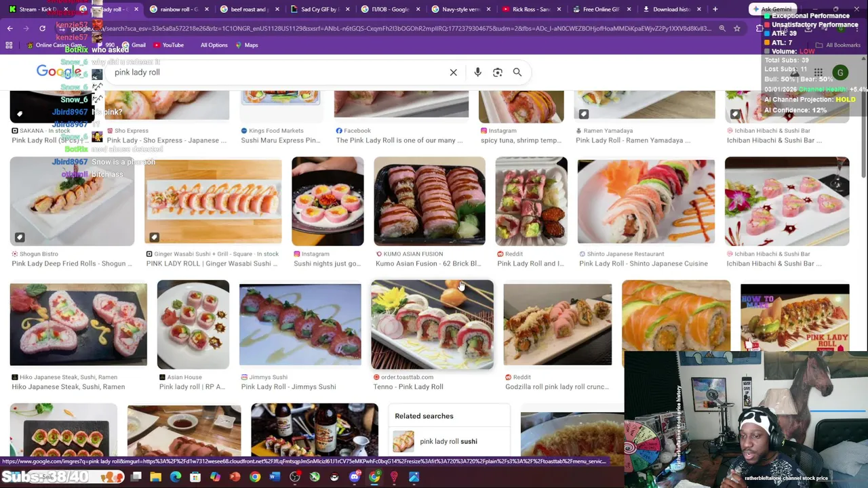Viewport: 868px width, 488px height.
Task: Open the zoom magnifier in the address bar
Action: [722, 28]
